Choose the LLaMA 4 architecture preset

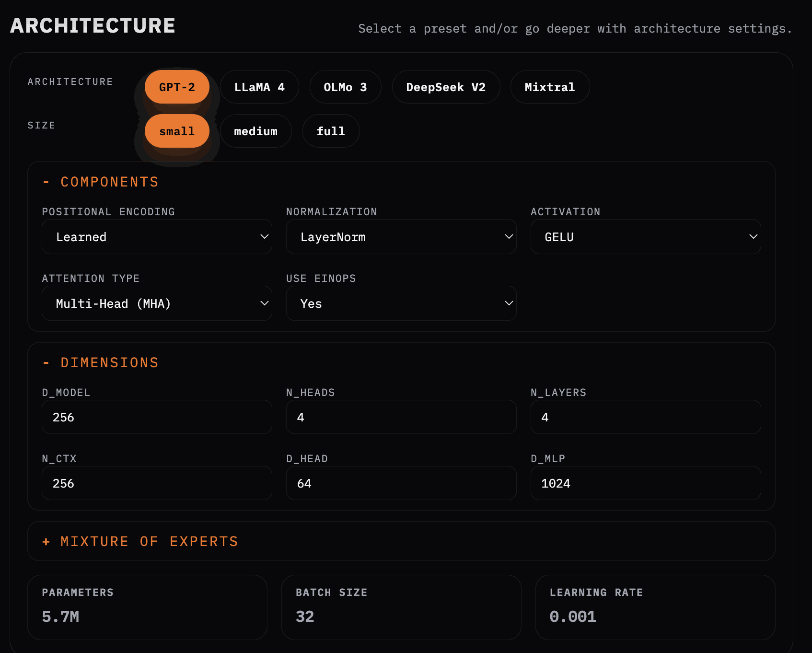(x=259, y=87)
